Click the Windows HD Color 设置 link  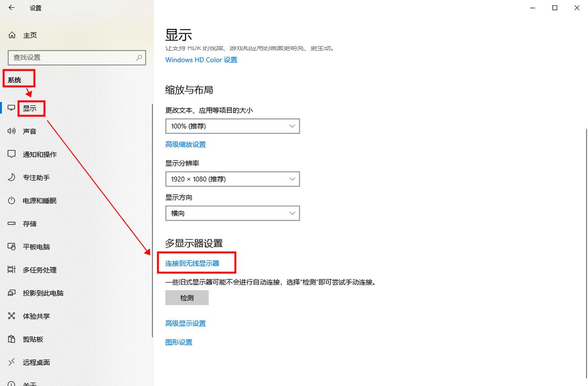[x=201, y=59]
